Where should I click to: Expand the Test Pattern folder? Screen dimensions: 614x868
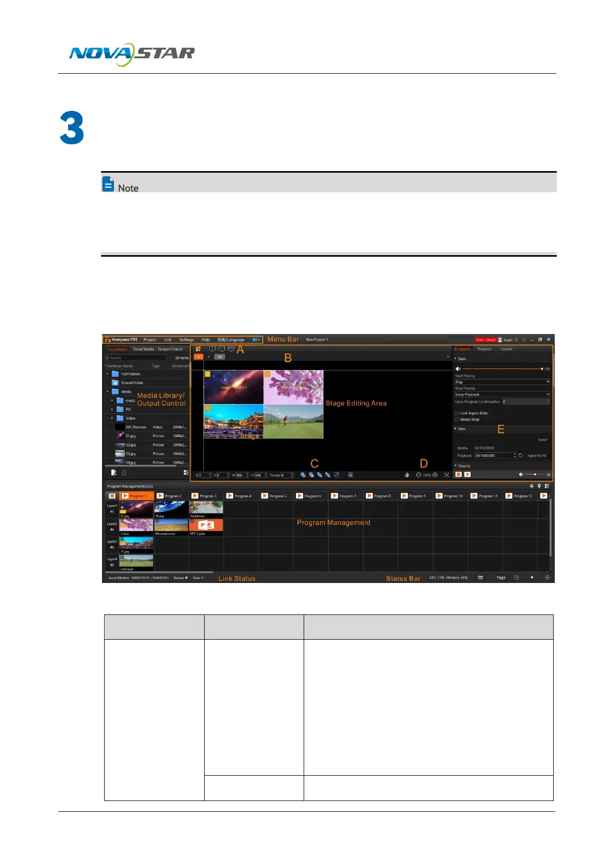pyautogui.click(x=108, y=374)
